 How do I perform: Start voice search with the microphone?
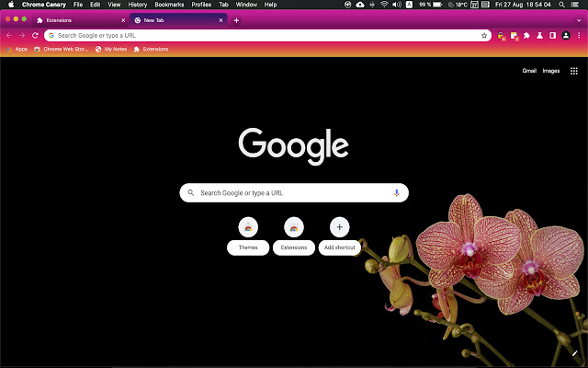point(397,193)
